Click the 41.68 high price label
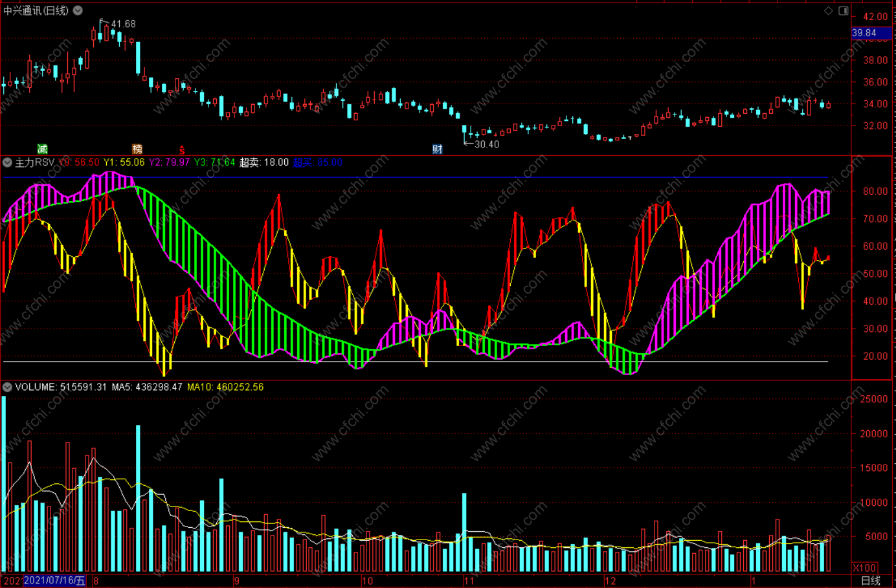 click(123, 24)
